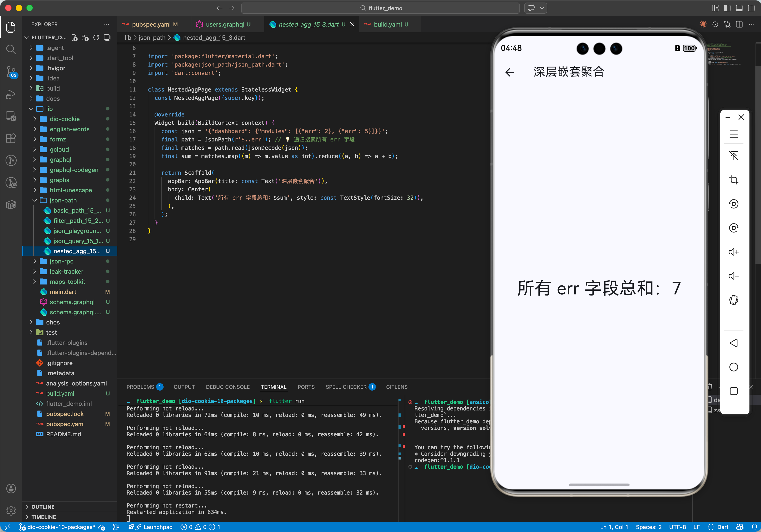Toggle the primary side bar layout button
This screenshot has height=532, width=761.
point(727,8)
